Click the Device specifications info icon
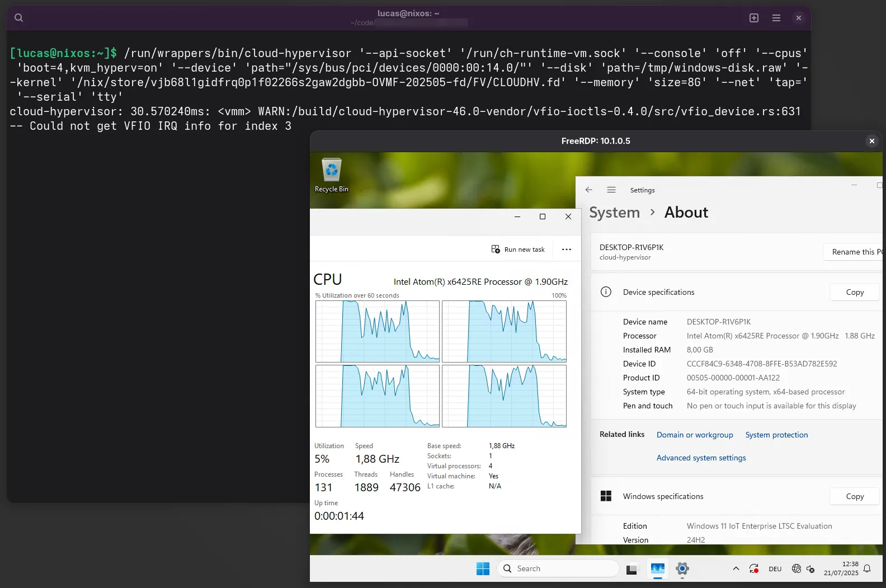Viewport: 886px width, 588px height. click(606, 292)
